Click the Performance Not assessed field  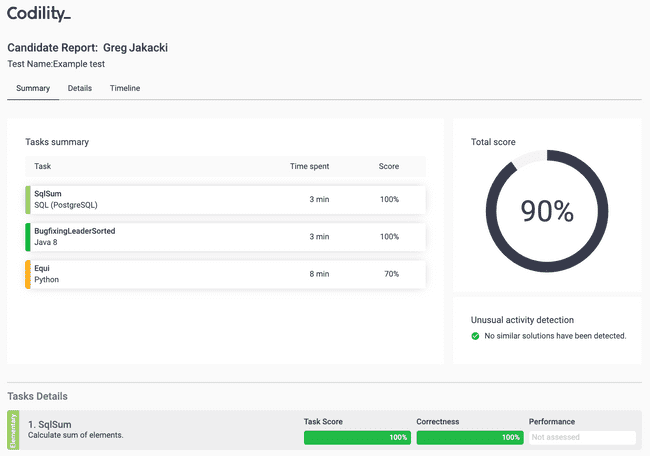(x=582, y=437)
